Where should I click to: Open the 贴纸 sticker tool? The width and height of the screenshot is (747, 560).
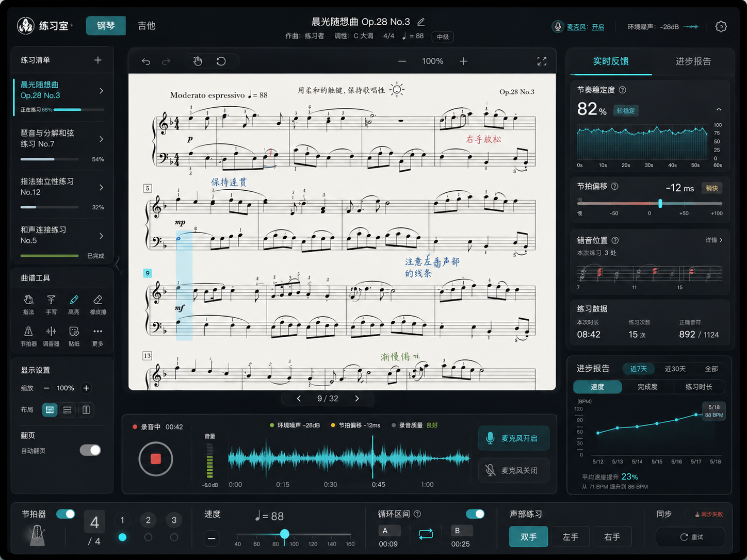(74, 336)
